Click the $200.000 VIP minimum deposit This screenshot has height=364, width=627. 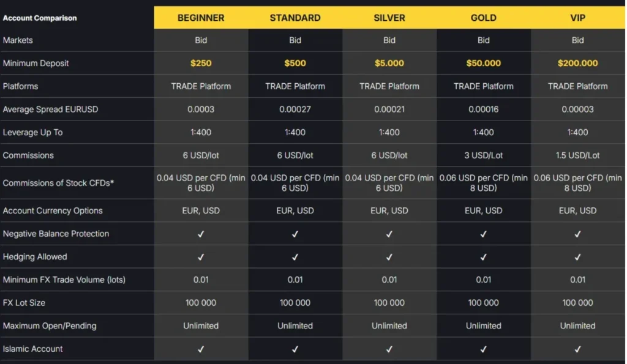coord(578,63)
